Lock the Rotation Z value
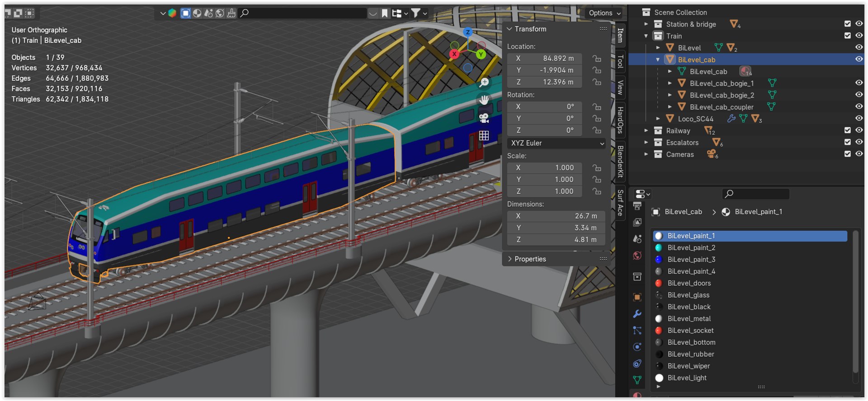Image resolution: width=868 pixels, height=401 pixels. pyautogui.click(x=597, y=130)
